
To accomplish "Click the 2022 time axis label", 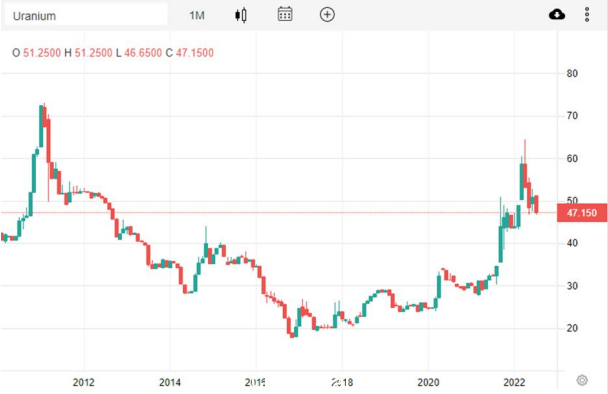I will (514, 382).
